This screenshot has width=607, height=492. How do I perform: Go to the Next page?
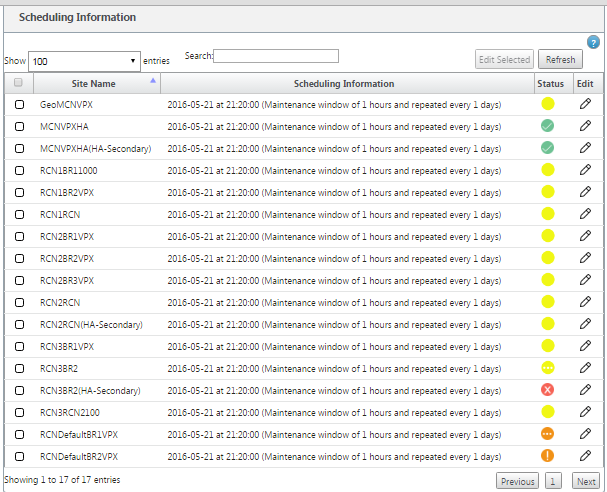pyautogui.click(x=586, y=481)
